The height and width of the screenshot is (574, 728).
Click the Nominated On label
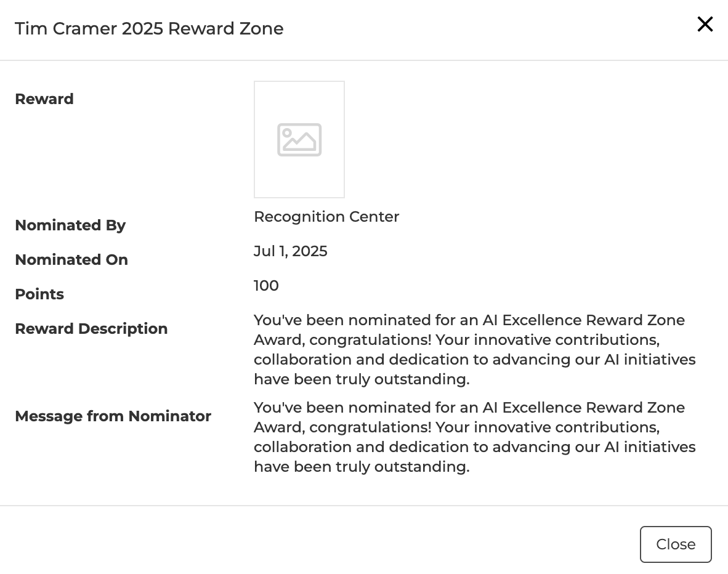[71, 259]
